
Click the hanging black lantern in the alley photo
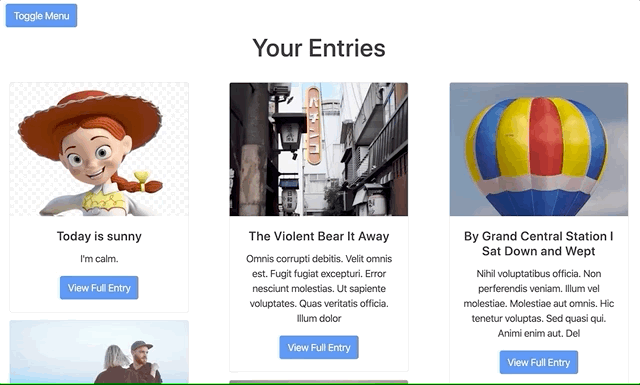click(x=290, y=132)
